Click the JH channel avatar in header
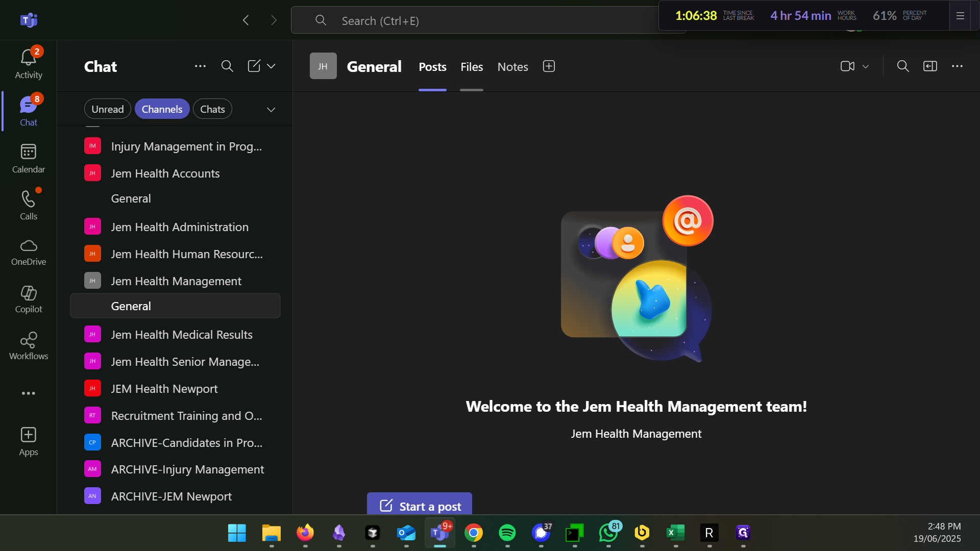Screen dimensions: 980x551 [x=323, y=66]
